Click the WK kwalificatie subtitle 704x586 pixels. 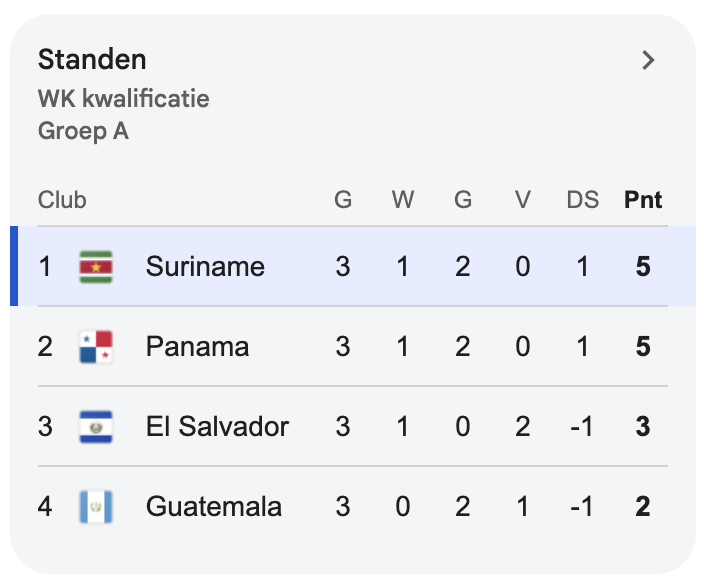123,100
